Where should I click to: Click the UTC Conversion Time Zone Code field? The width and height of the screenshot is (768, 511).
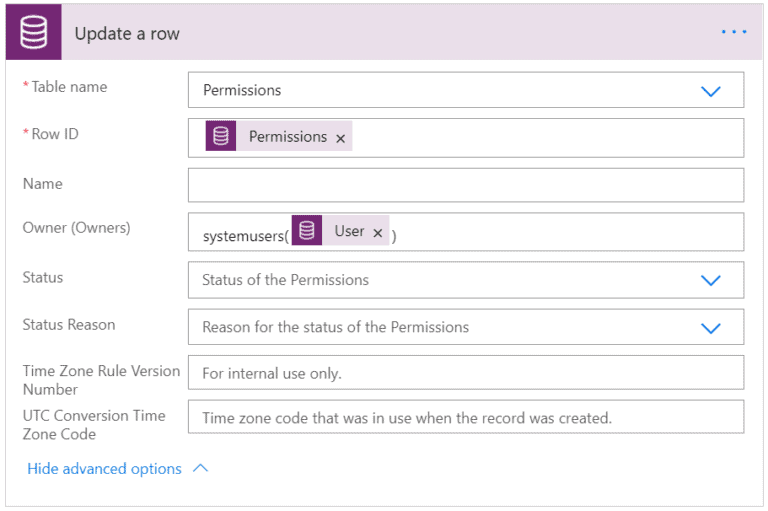coord(465,417)
